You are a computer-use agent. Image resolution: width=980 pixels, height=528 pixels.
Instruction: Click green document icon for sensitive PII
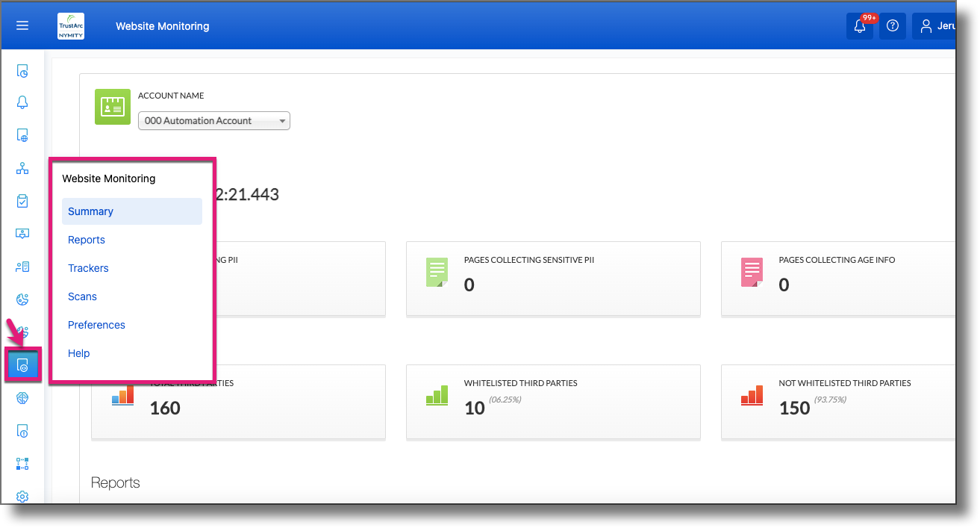437,273
